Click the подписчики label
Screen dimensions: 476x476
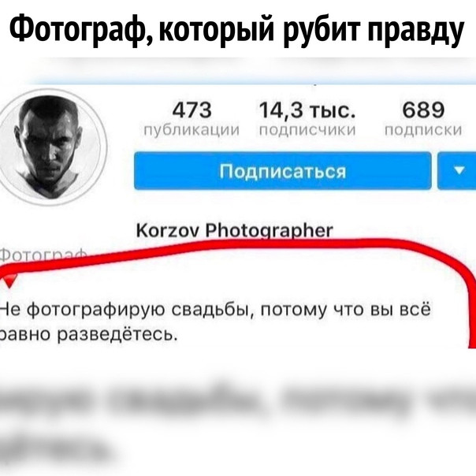coord(307,130)
